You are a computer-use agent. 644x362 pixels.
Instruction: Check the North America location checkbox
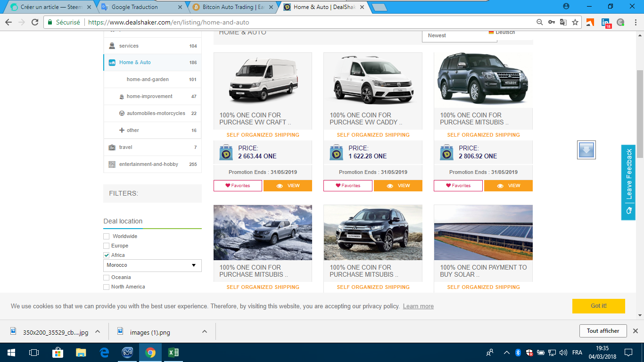pos(107,287)
